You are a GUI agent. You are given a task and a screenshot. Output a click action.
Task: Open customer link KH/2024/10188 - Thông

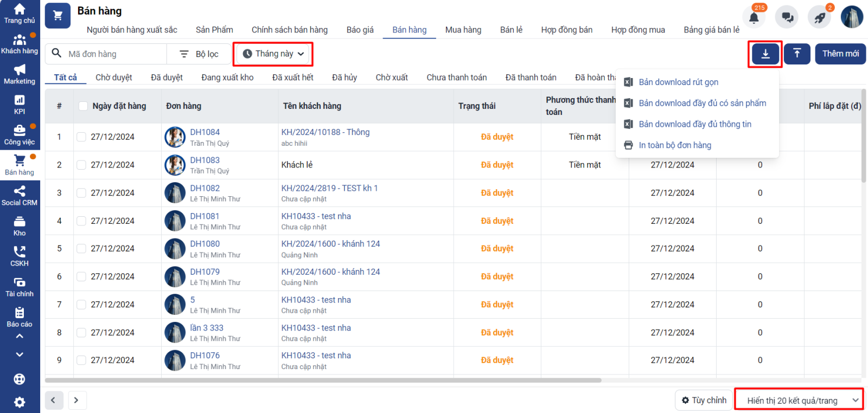[325, 132]
